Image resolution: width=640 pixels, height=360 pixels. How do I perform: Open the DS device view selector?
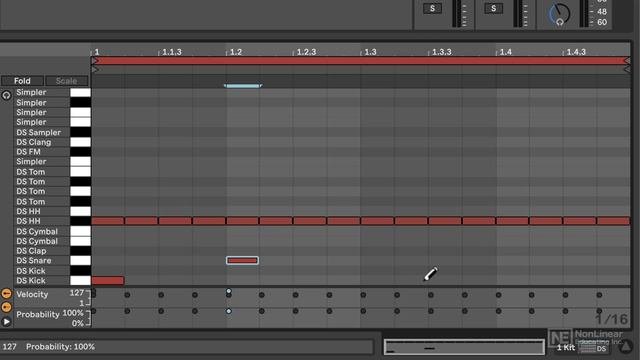tap(601, 349)
